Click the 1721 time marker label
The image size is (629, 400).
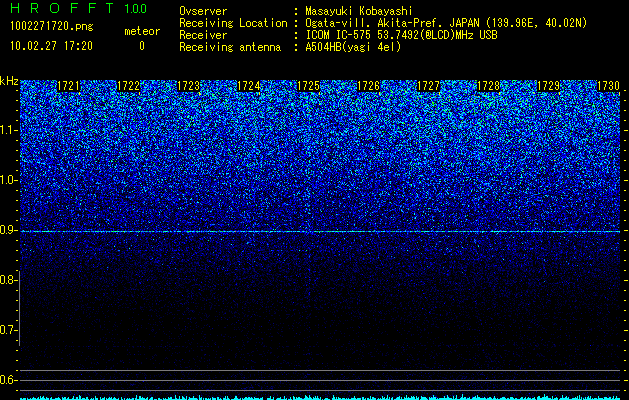tap(68, 86)
